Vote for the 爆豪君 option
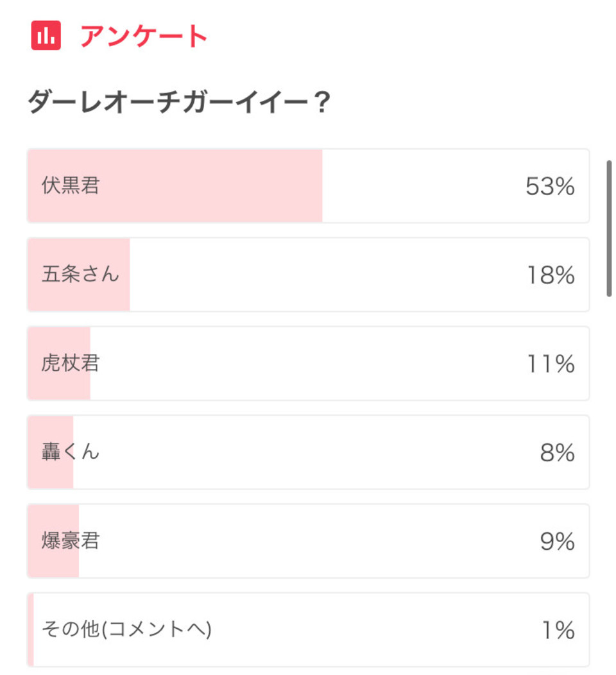 click(x=308, y=541)
